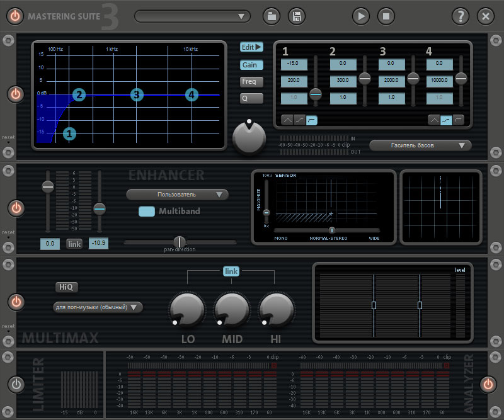Open the Пользователь enhancer preset dropdown

click(x=177, y=195)
